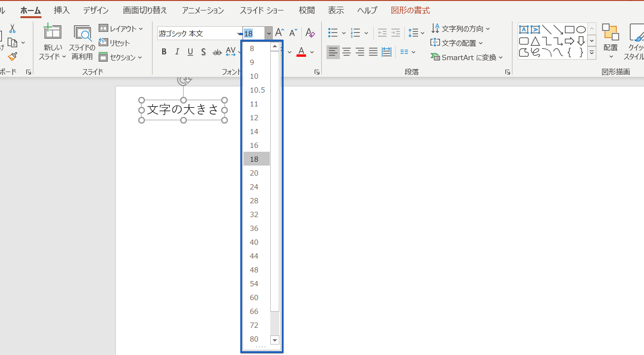
Task: Open font name combo box 游ゴシック 本文
Action: pos(200,33)
